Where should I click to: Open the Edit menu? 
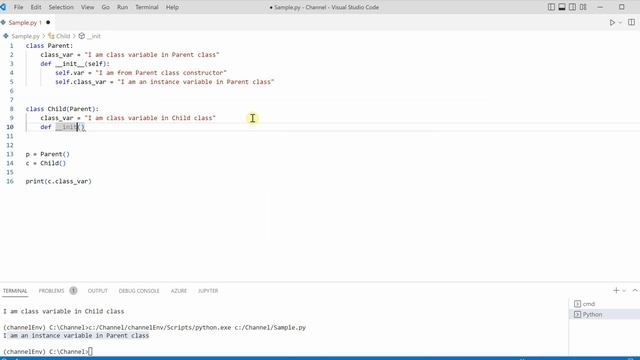click(36, 7)
